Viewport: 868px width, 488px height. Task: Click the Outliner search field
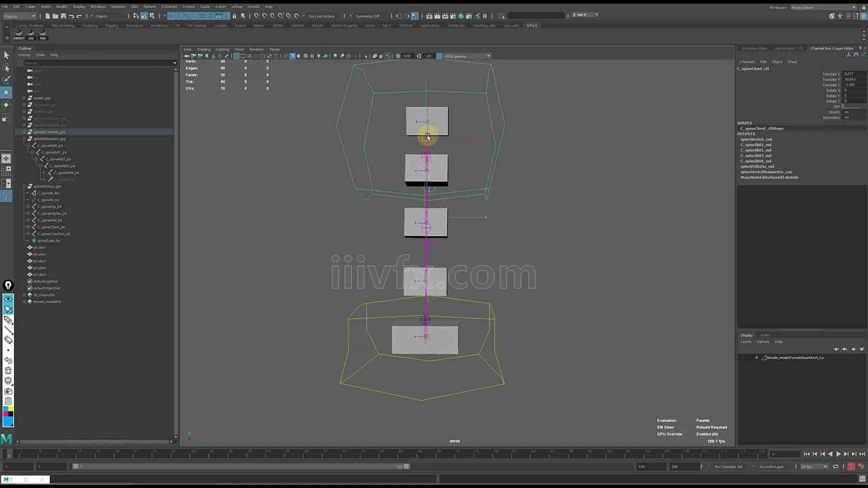click(x=100, y=63)
